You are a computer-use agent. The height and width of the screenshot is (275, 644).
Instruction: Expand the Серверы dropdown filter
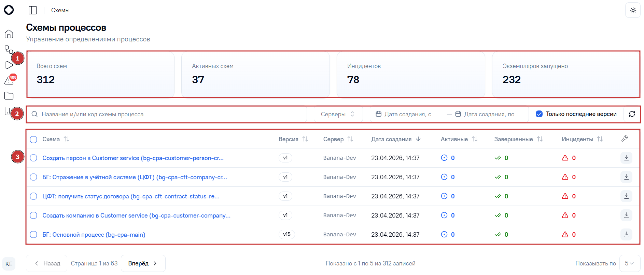coord(338,114)
